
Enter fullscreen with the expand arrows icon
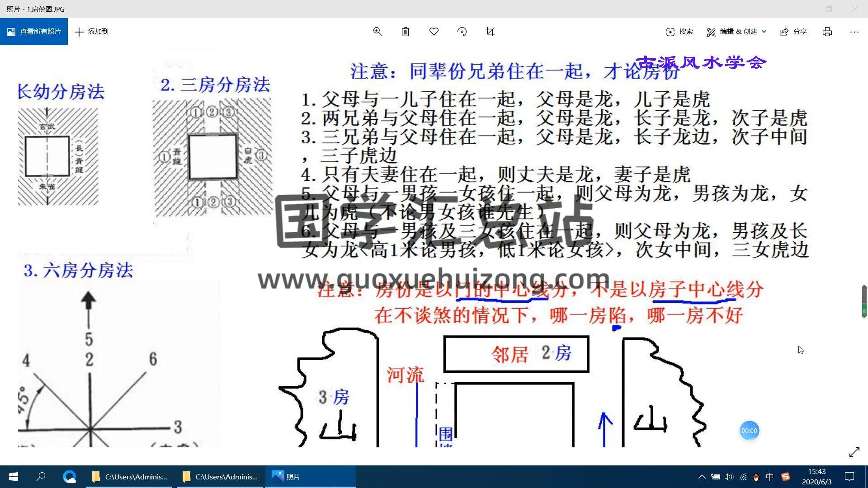pos(854,452)
